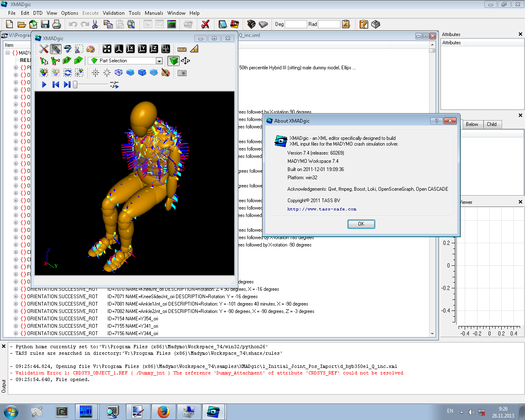Step to next animation frame
This screenshot has height=420, width=525.
tap(67, 84)
